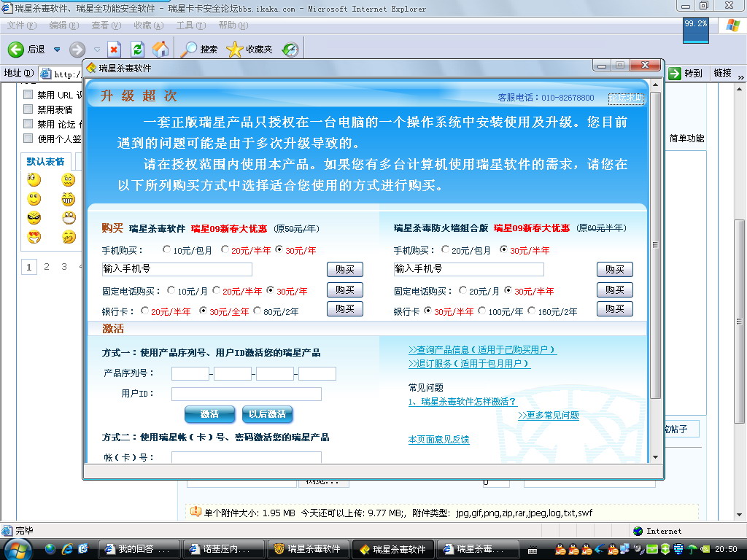Click the 以后激活 button
This screenshot has height=560, width=747.
point(267,414)
